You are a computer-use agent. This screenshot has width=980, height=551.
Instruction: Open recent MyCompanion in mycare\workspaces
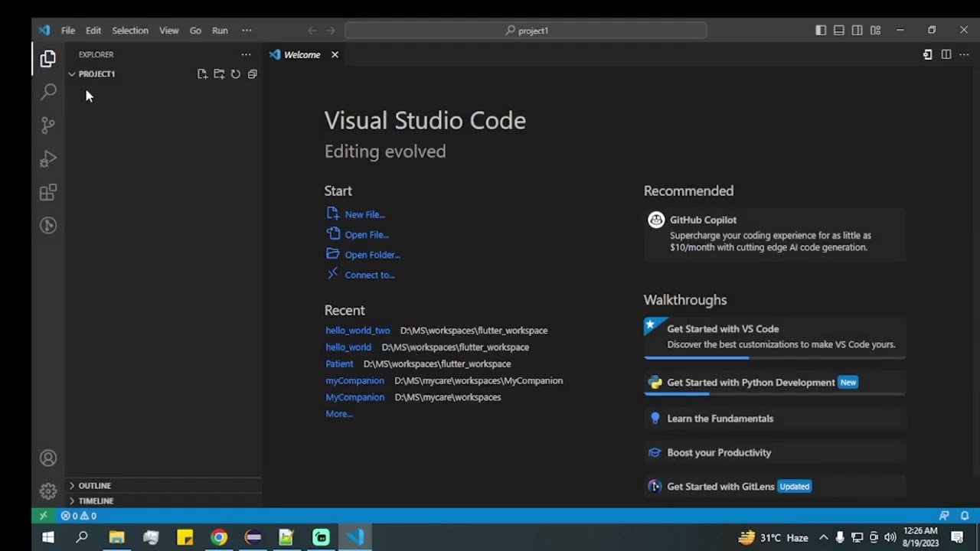click(x=354, y=398)
